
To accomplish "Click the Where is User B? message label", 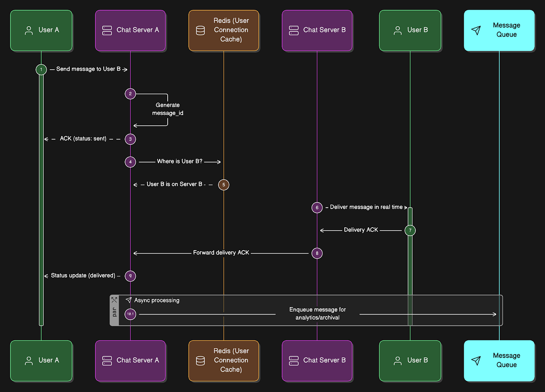I will tap(180, 161).
